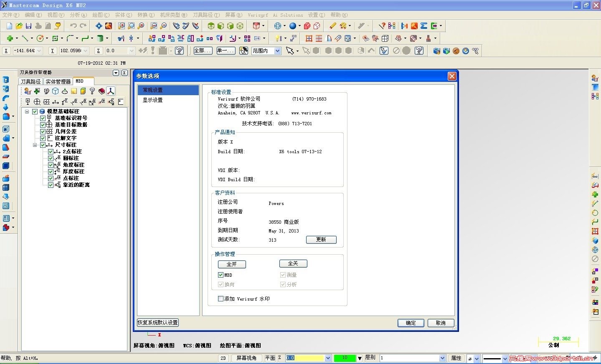The width and height of the screenshot is (601, 364).
Task: Uncheck the 模型基础标注 root checkbox
Action: tap(35, 111)
